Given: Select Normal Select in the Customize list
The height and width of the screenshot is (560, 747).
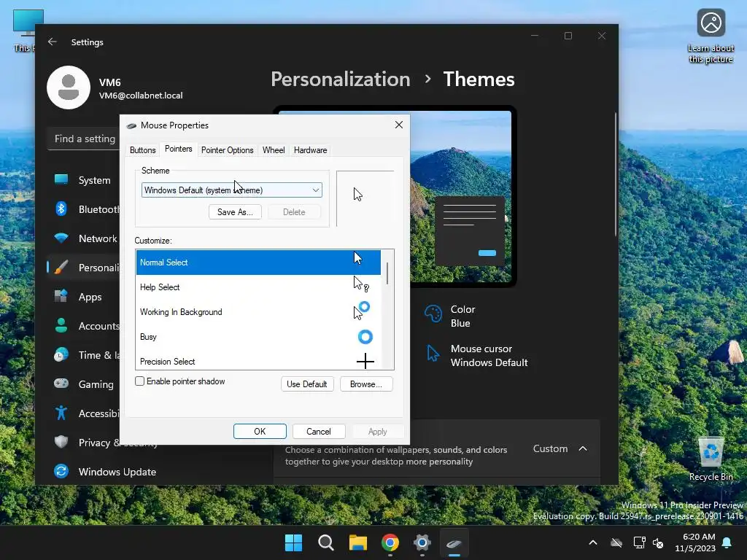Looking at the screenshot, I should [x=258, y=262].
